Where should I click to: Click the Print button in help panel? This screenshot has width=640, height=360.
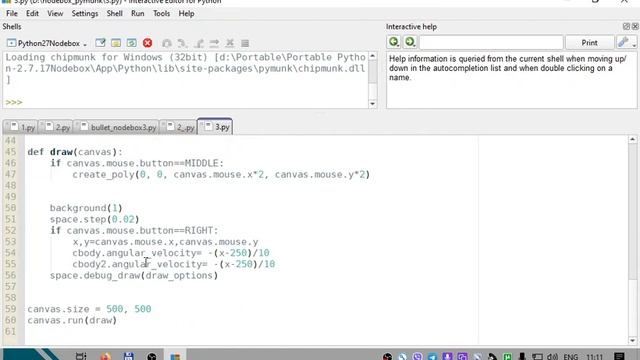pos(589,42)
